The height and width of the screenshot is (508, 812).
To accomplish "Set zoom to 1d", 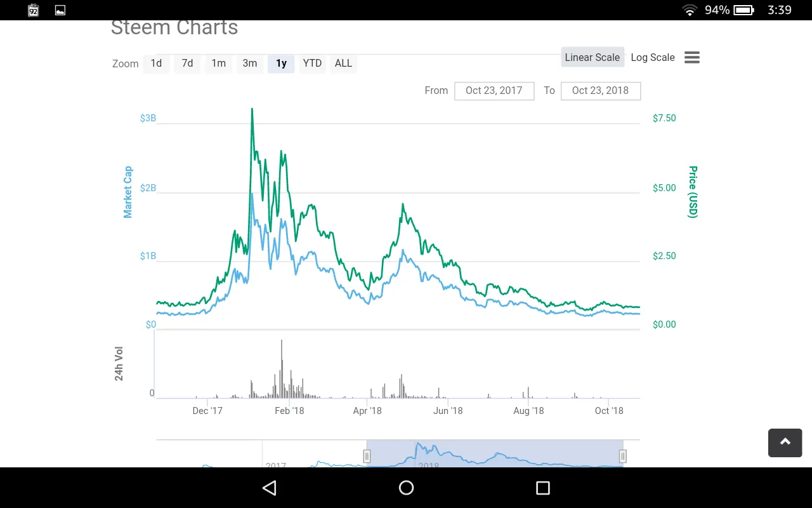I will [x=156, y=63].
